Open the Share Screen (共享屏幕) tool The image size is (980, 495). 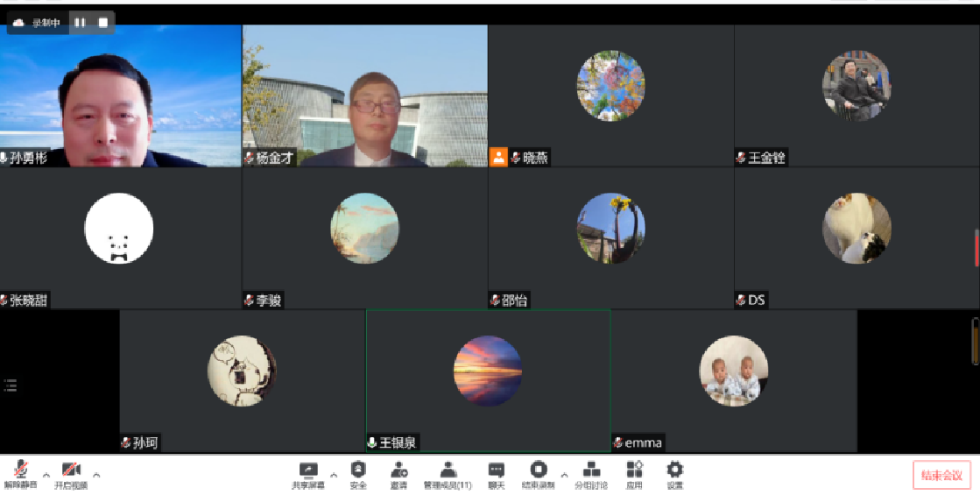click(307, 474)
